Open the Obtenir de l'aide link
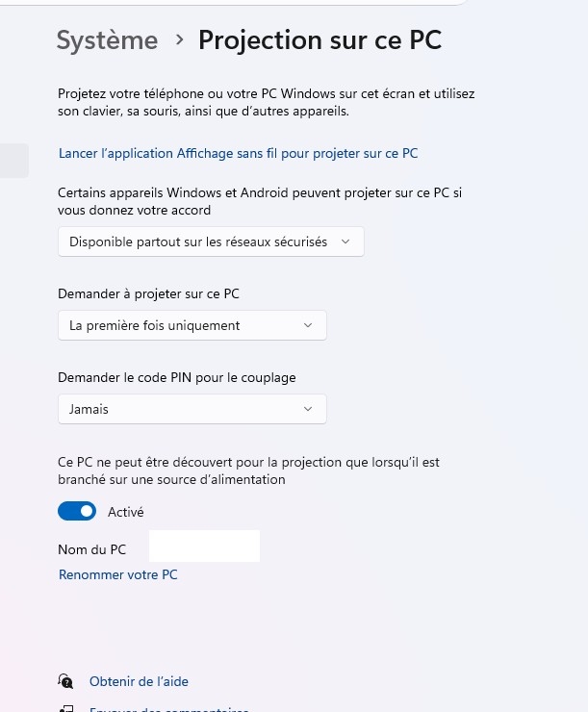 pos(139,681)
